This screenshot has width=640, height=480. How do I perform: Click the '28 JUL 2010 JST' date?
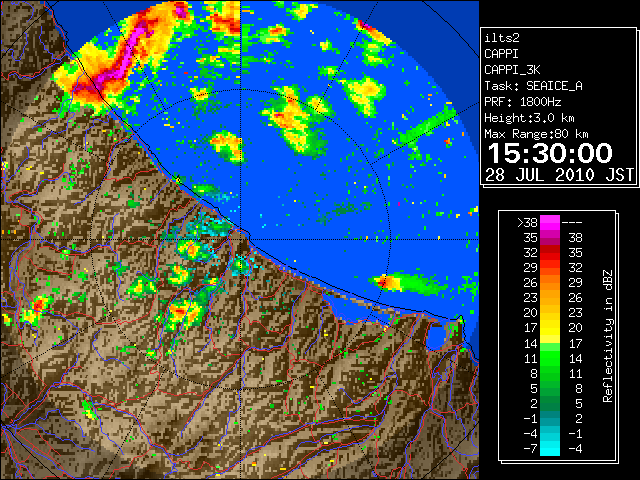pos(559,175)
